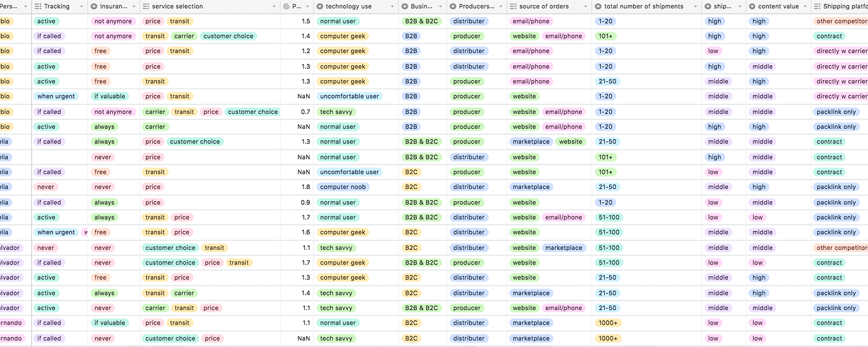
Task: Click "when urgent" in the 1.6 row
Action: pos(56,233)
